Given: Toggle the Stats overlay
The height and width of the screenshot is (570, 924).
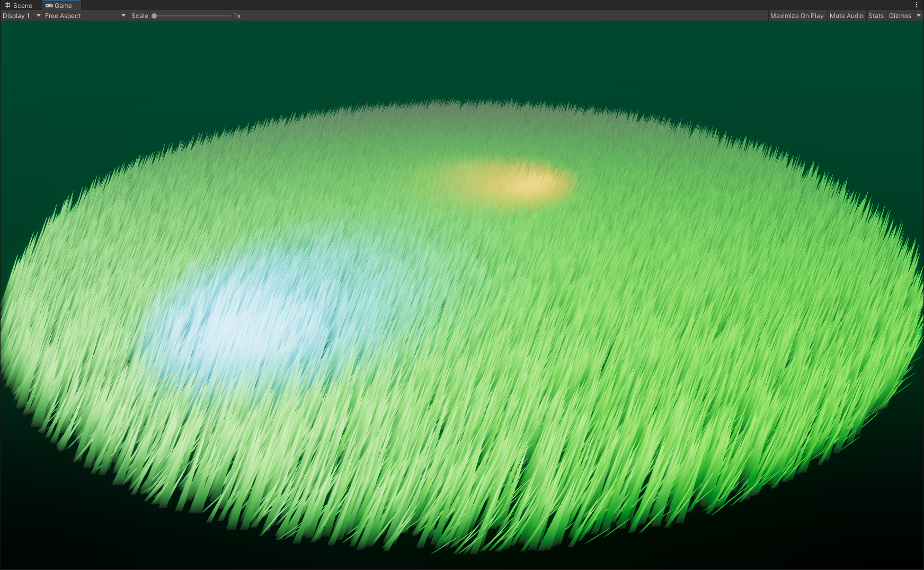Looking at the screenshot, I should 876,16.
